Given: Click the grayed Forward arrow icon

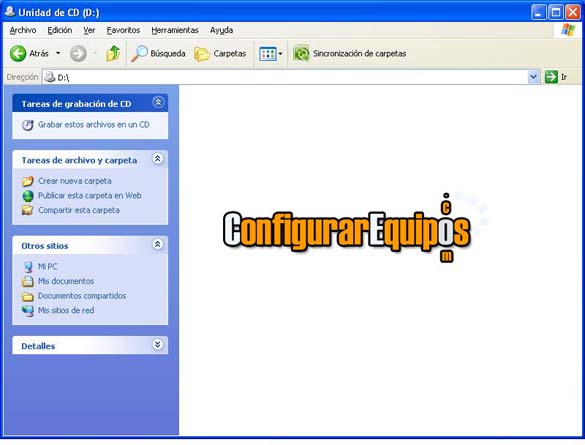Looking at the screenshot, I should 78,54.
